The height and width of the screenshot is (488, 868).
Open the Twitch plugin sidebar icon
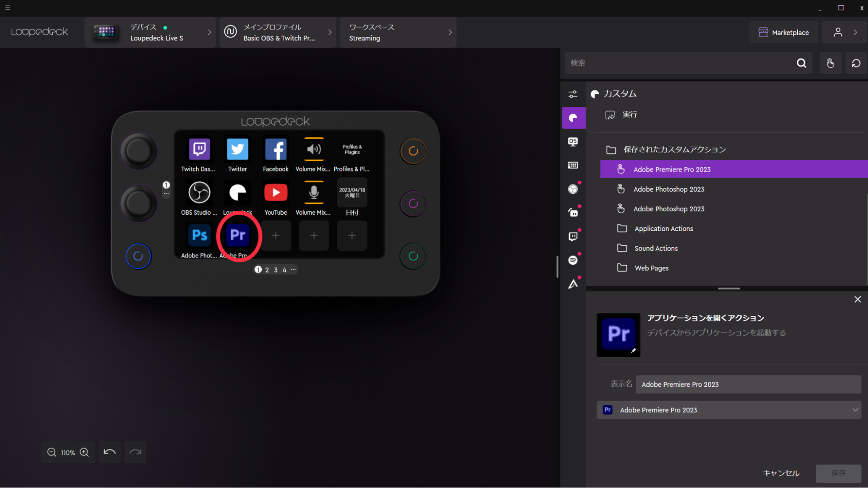(x=573, y=236)
